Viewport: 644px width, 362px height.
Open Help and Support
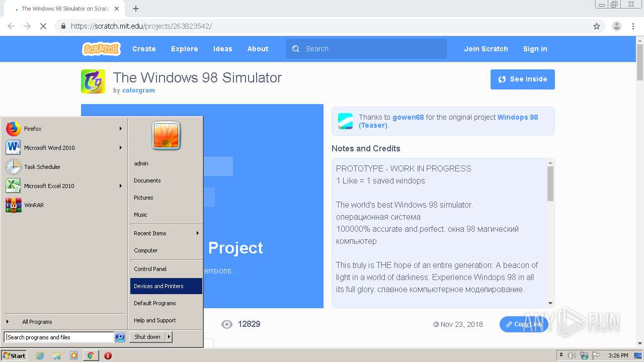pyautogui.click(x=166, y=320)
